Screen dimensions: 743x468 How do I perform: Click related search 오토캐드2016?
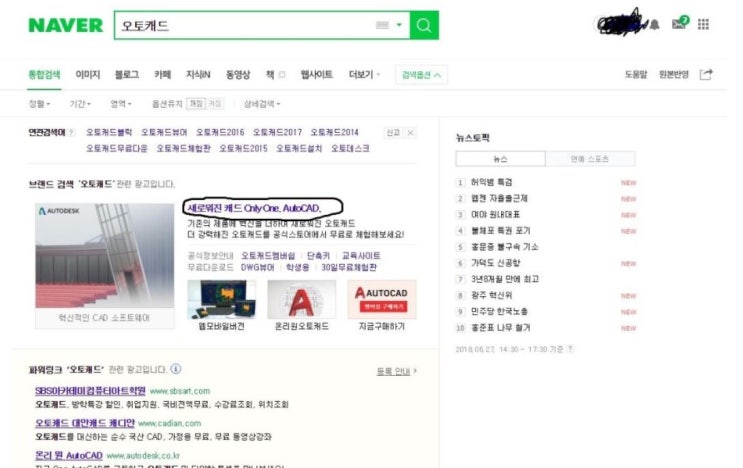pyautogui.click(x=220, y=133)
